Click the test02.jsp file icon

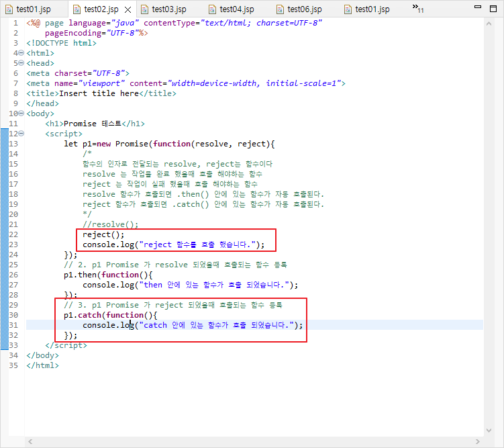coord(77,9)
